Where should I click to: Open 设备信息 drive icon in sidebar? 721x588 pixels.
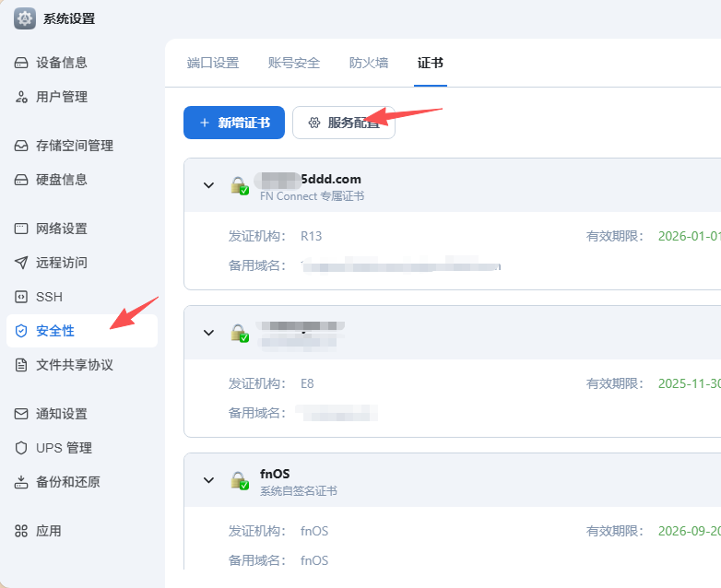pos(21,63)
